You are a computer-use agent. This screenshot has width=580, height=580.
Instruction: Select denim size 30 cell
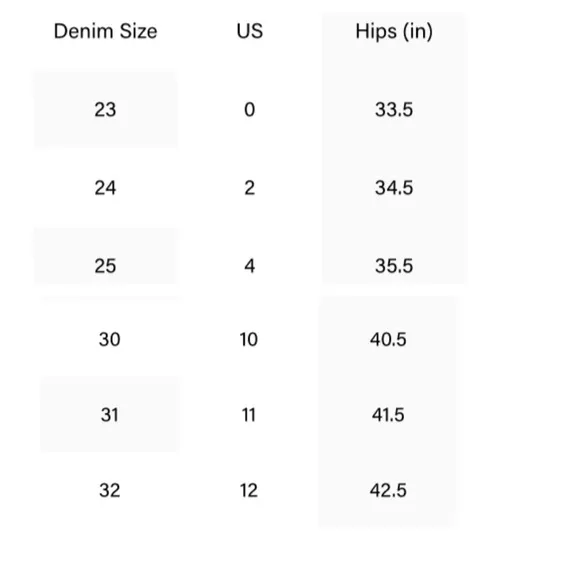[x=109, y=339]
